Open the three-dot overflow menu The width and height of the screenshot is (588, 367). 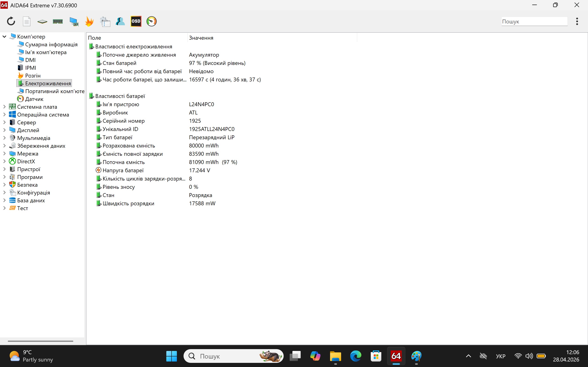tap(577, 21)
